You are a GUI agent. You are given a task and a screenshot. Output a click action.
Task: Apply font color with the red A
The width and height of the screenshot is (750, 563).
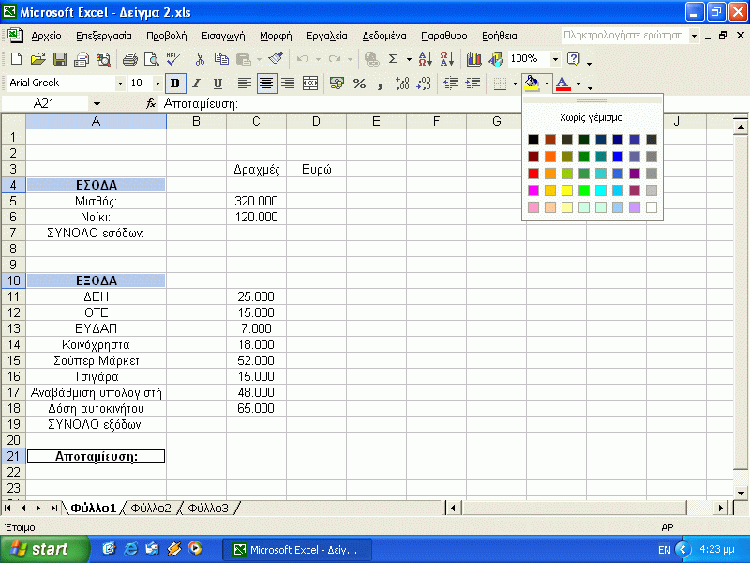(x=563, y=84)
